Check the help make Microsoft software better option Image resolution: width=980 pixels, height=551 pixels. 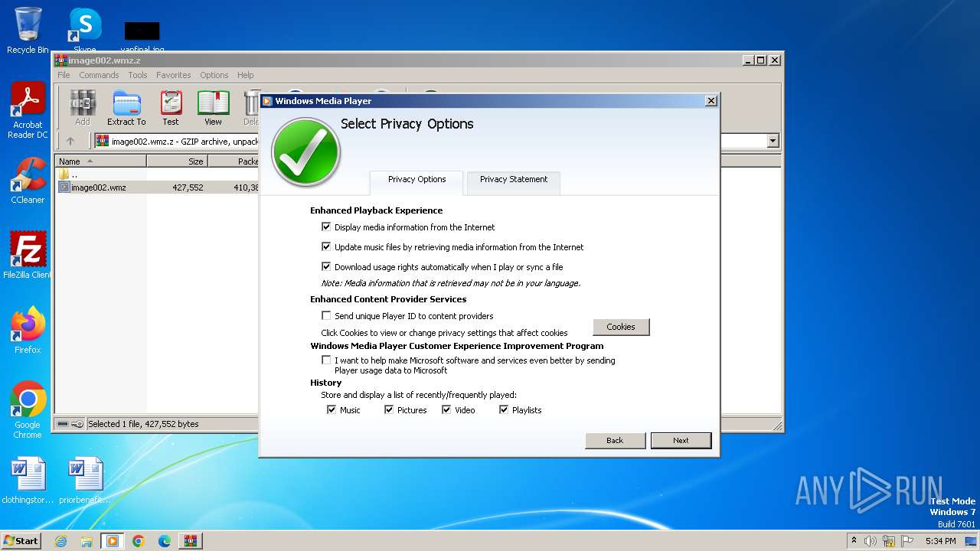(326, 360)
